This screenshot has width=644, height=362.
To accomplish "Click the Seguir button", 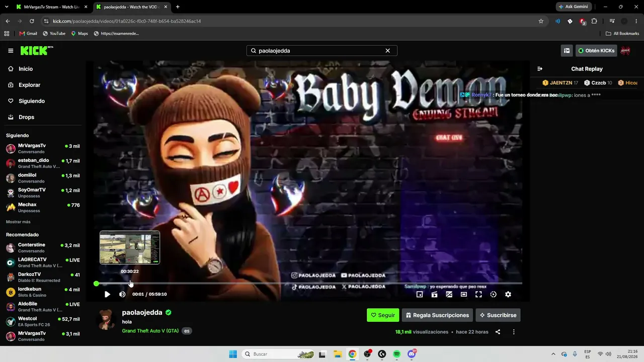I will 383,315.
